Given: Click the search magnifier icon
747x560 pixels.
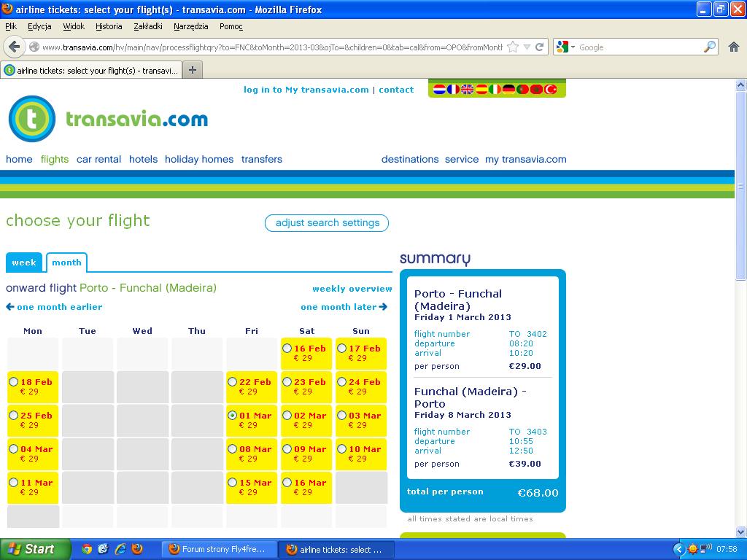Looking at the screenshot, I should (x=709, y=47).
